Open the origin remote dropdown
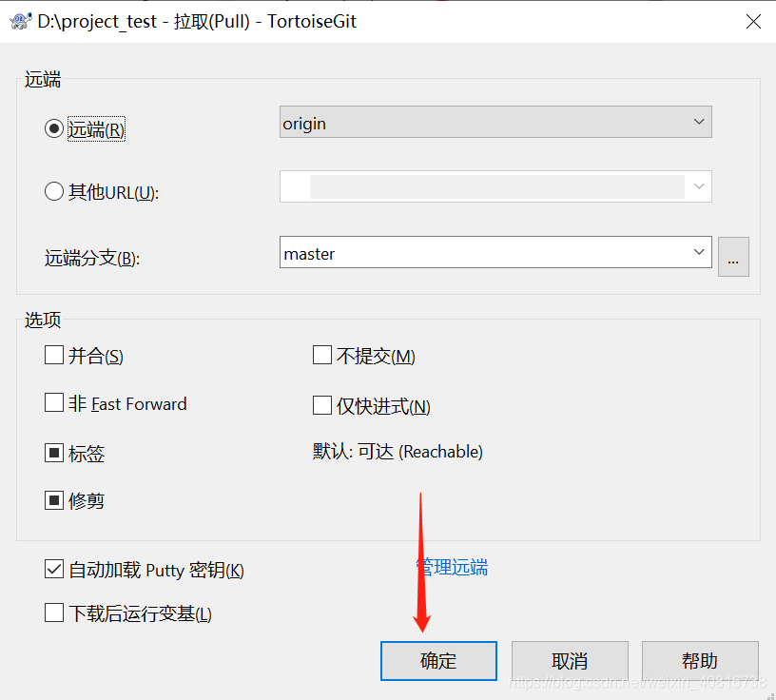The image size is (776, 700). point(495,122)
